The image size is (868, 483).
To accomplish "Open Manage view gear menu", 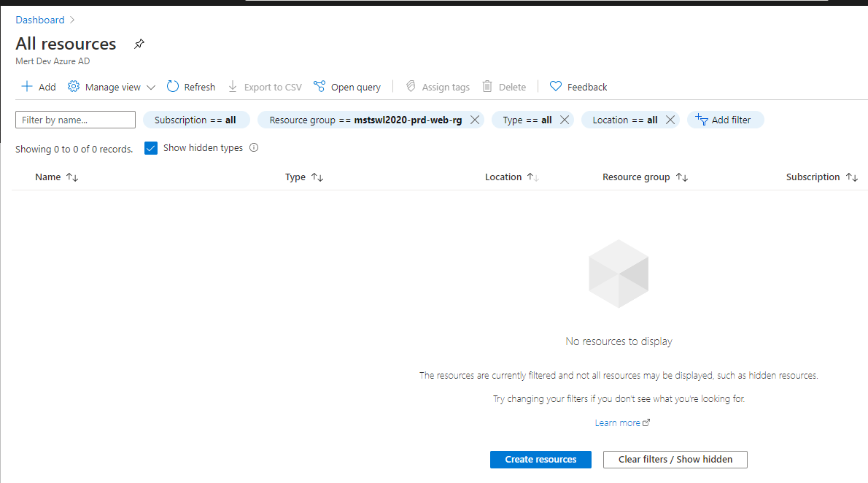I will tap(112, 87).
